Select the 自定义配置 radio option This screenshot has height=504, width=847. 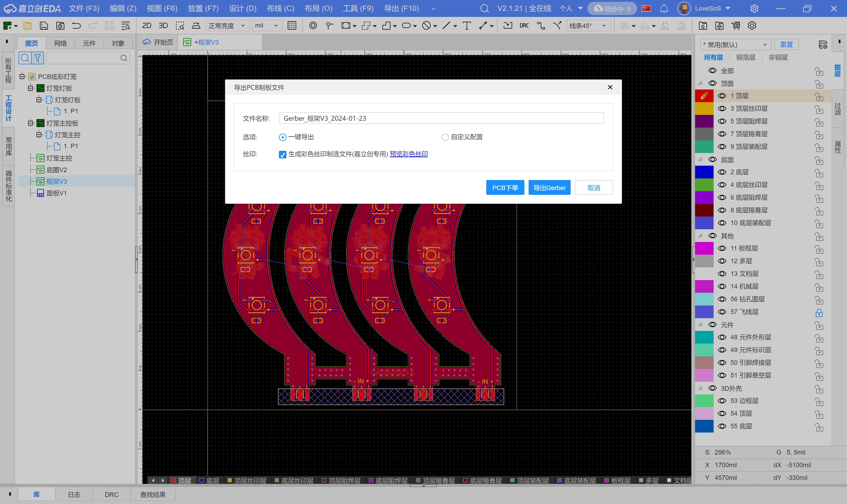[x=445, y=137]
